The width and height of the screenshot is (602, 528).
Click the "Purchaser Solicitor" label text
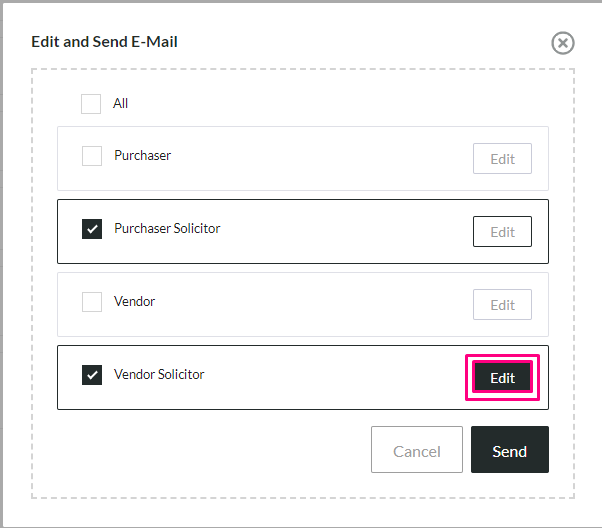tap(167, 228)
